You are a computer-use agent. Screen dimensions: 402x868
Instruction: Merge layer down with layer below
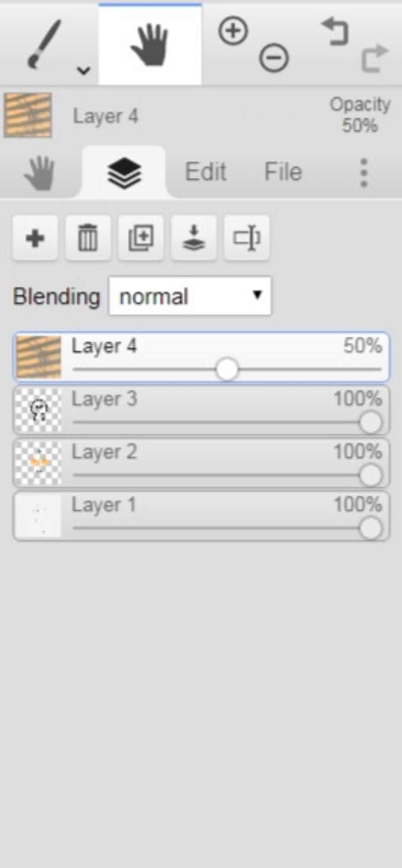pyautogui.click(x=194, y=238)
